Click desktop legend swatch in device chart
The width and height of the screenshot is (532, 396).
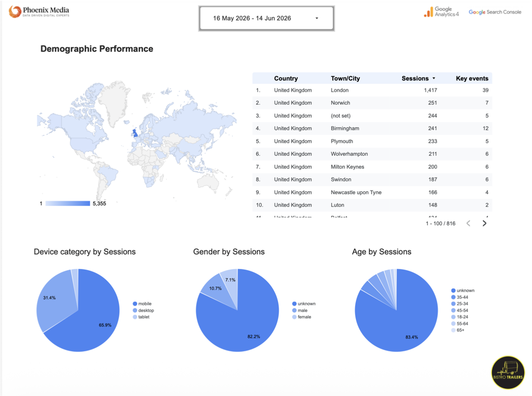(x=135, y=310)
